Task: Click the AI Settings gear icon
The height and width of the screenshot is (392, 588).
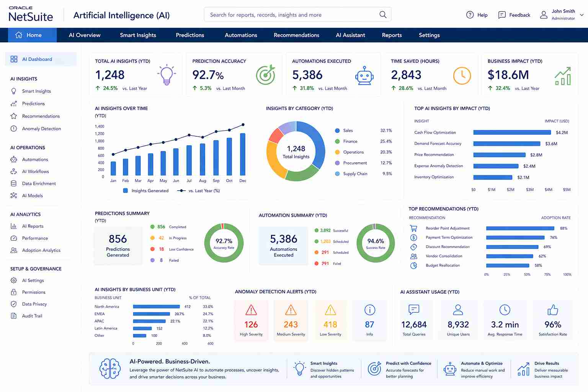Action: click(x=14, y=280)
